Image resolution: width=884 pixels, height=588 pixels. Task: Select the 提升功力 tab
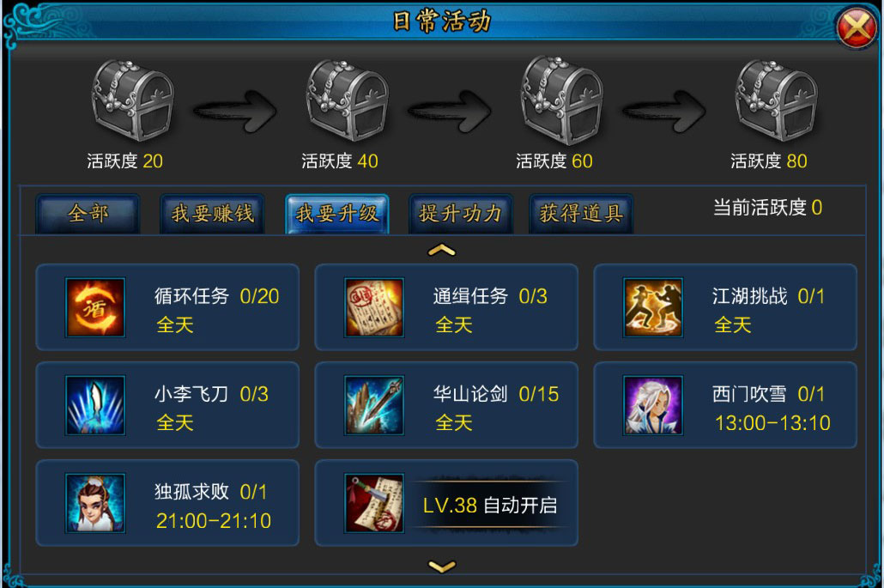[461, 214]
